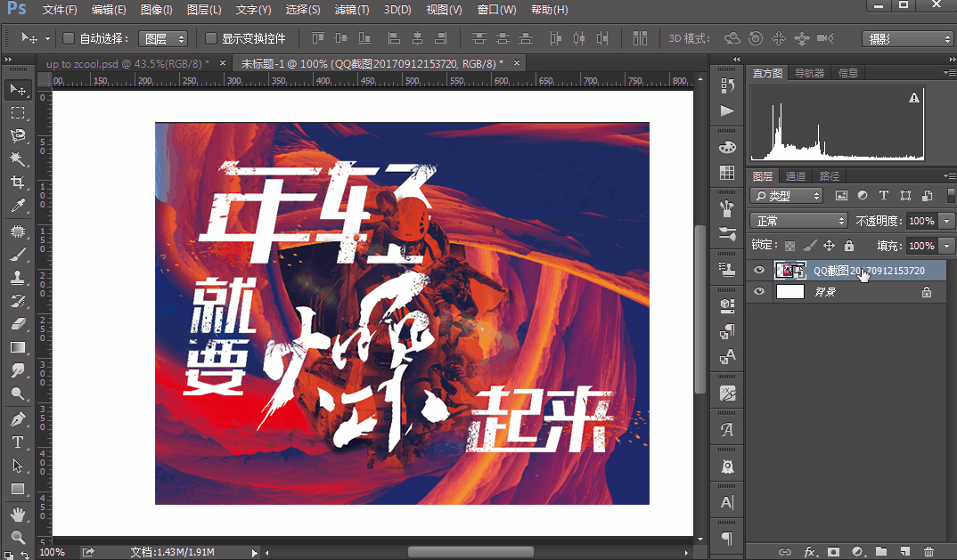This screenshot has height=560, width=957.
Task: Open the Paragraph panel icon
Action: coord(727,538)
